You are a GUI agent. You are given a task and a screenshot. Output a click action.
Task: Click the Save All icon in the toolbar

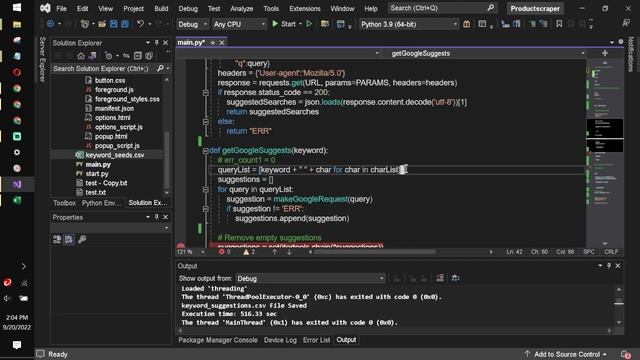[124, 24]
